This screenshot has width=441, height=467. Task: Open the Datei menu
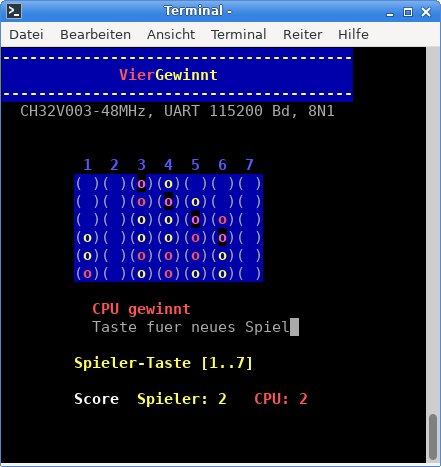point(26,34)
